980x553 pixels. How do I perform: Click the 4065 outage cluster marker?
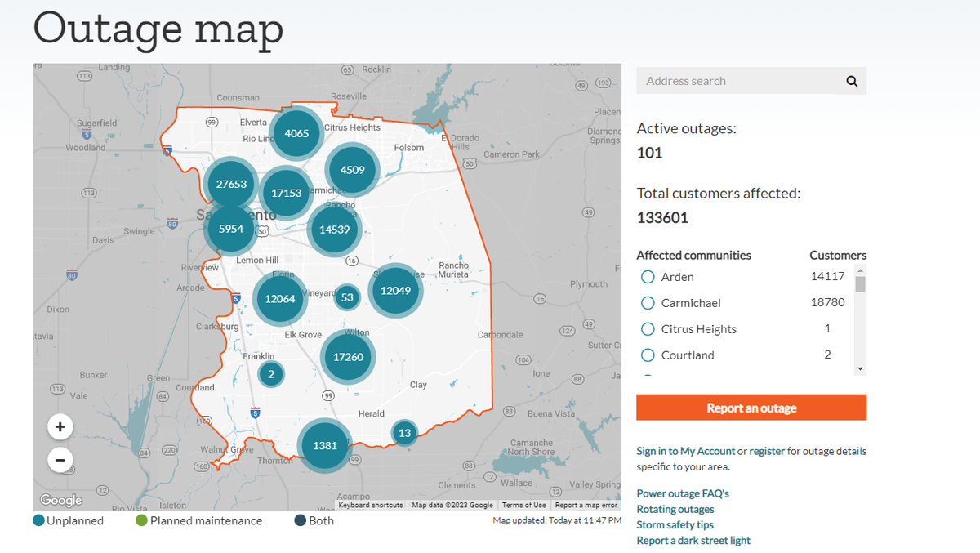pos(296,132)
